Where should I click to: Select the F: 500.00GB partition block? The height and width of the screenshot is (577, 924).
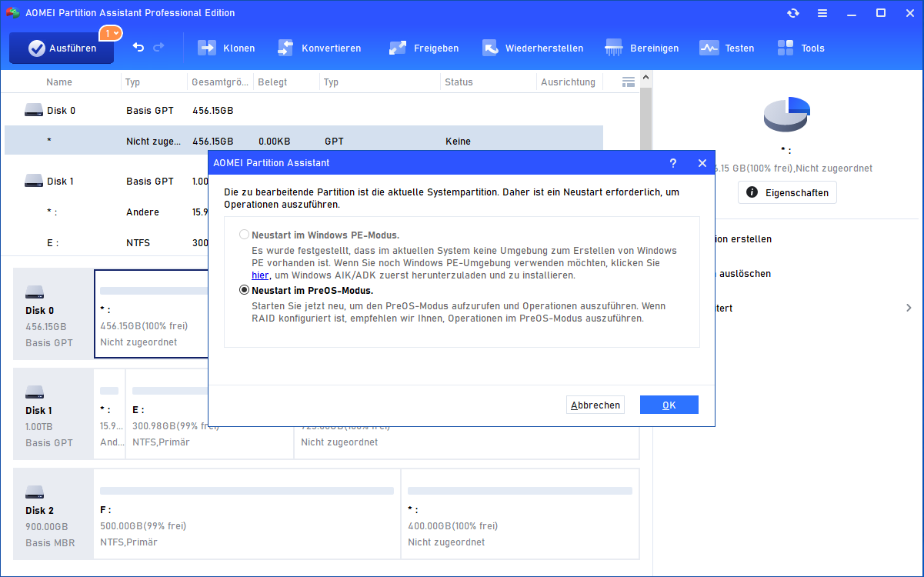pyautogui.click(x=247, y=513)
